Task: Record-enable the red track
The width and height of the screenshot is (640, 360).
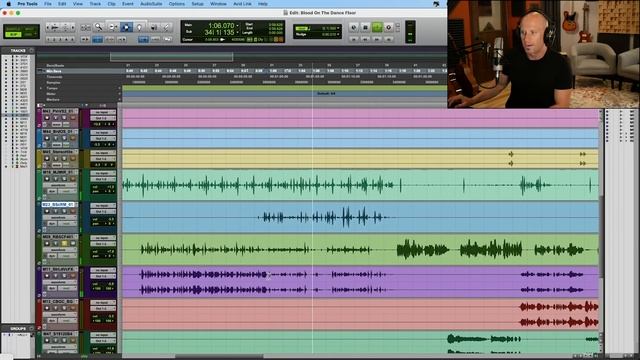Action: coord(47,308)
